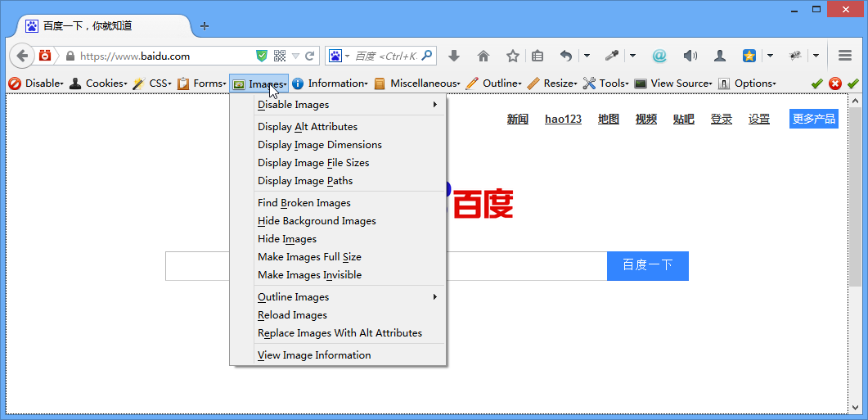Click the blue @ toolbar icon
Image resolution: width=868 pixels, height=420 pixels.
(x=659, y=56)
